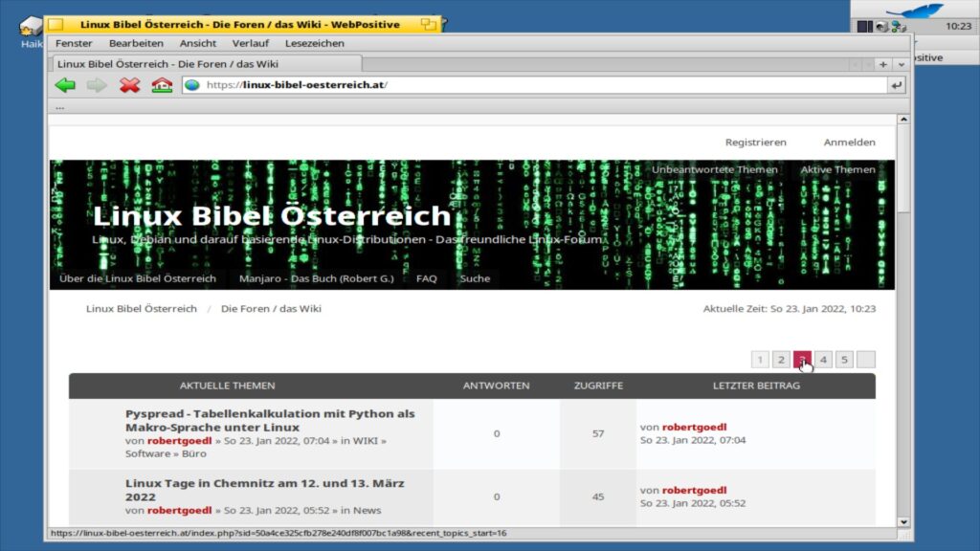Click the Linux Bibel Österreich banner title
Screen dimensions: 980x551
click(x=271, y=215)
